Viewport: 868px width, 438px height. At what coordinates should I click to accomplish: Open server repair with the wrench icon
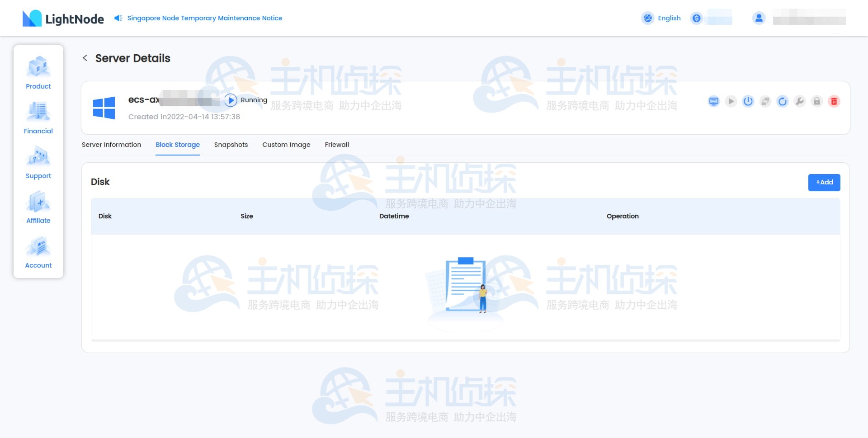point(799,101)
